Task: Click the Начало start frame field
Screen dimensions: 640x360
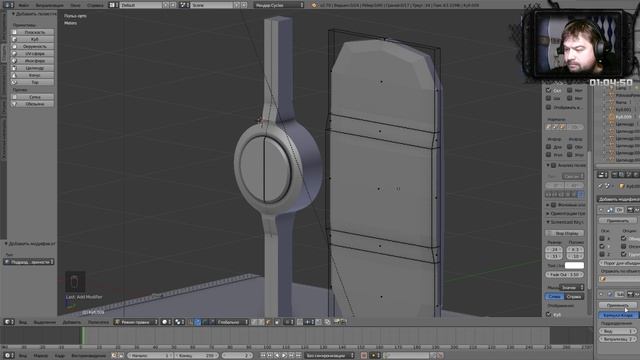Action: [150, 356]
